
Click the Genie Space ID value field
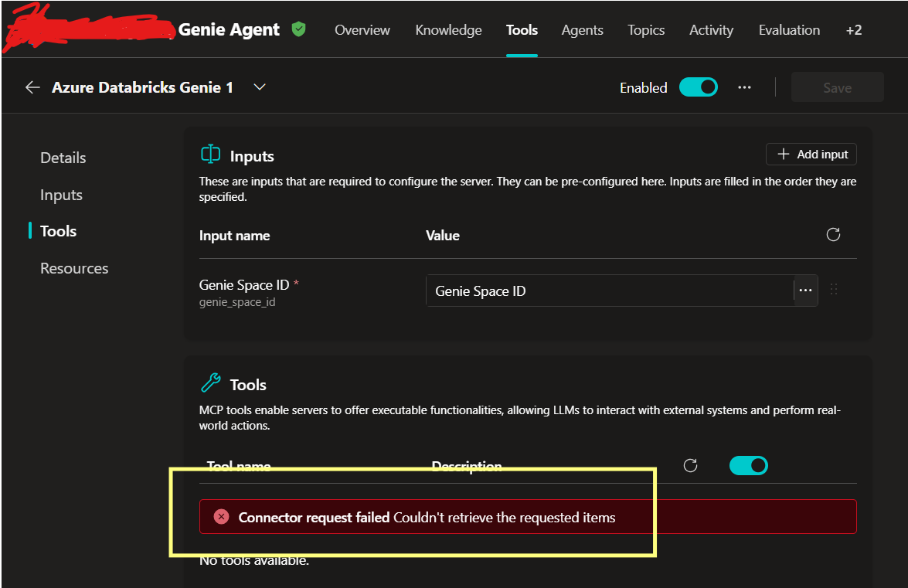(x=610, y=291)
